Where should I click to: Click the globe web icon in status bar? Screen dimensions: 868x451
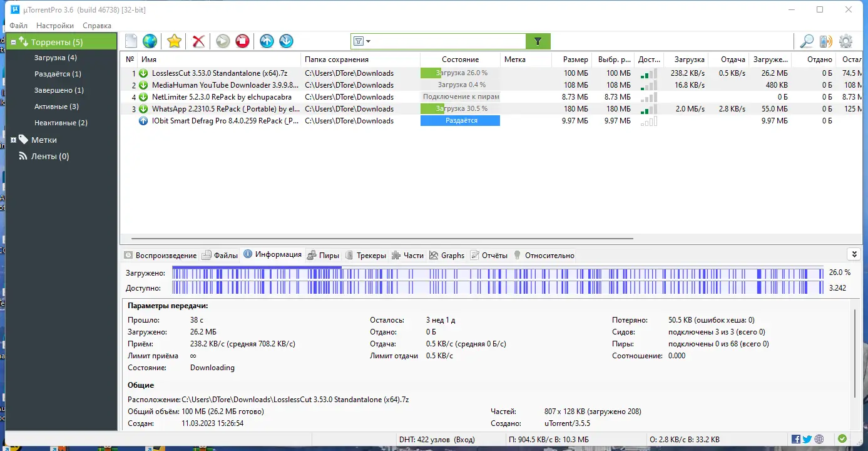pos(819,439)
